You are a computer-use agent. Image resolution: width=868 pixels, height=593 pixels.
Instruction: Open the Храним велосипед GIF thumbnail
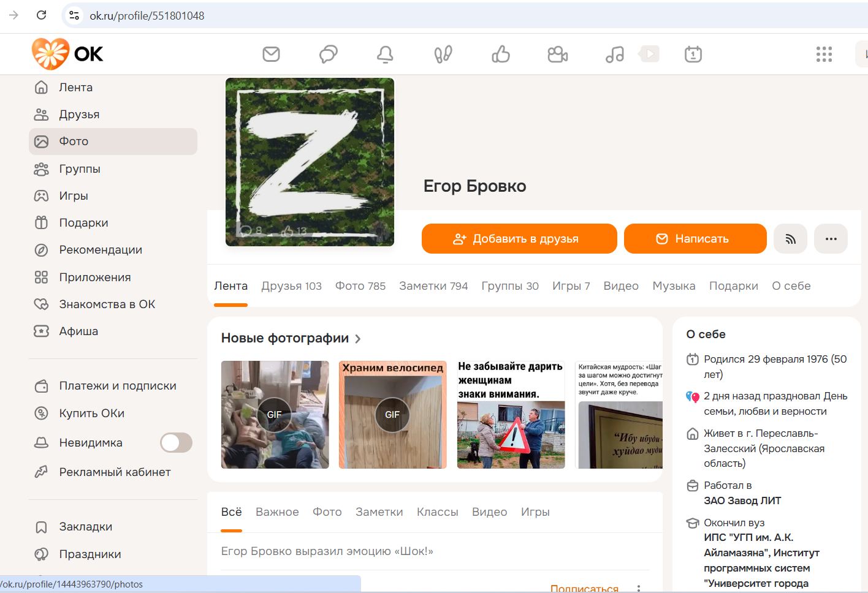tap(393, 415)
